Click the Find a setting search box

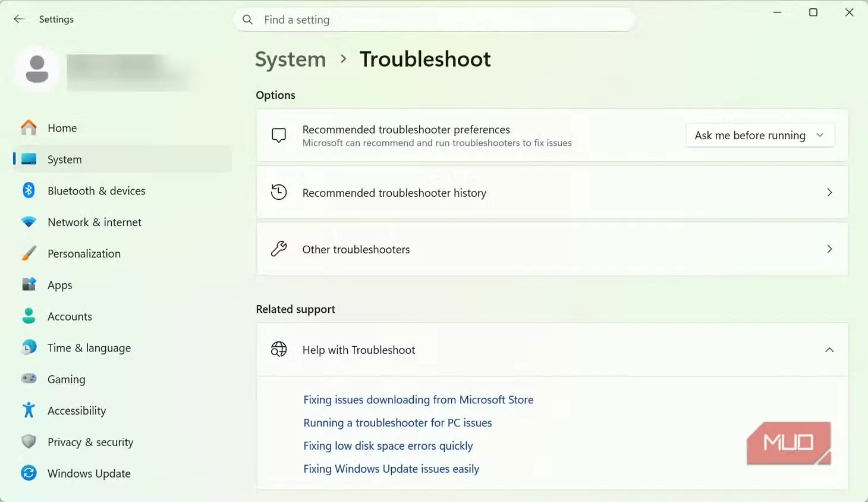pyautogui.click(x=433, y=20)
